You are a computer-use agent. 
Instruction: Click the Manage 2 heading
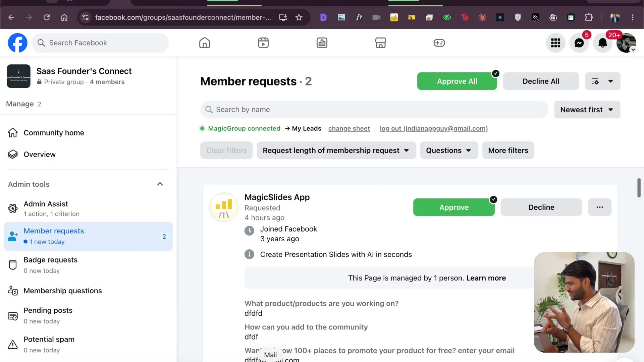click(x=23, y=104)
